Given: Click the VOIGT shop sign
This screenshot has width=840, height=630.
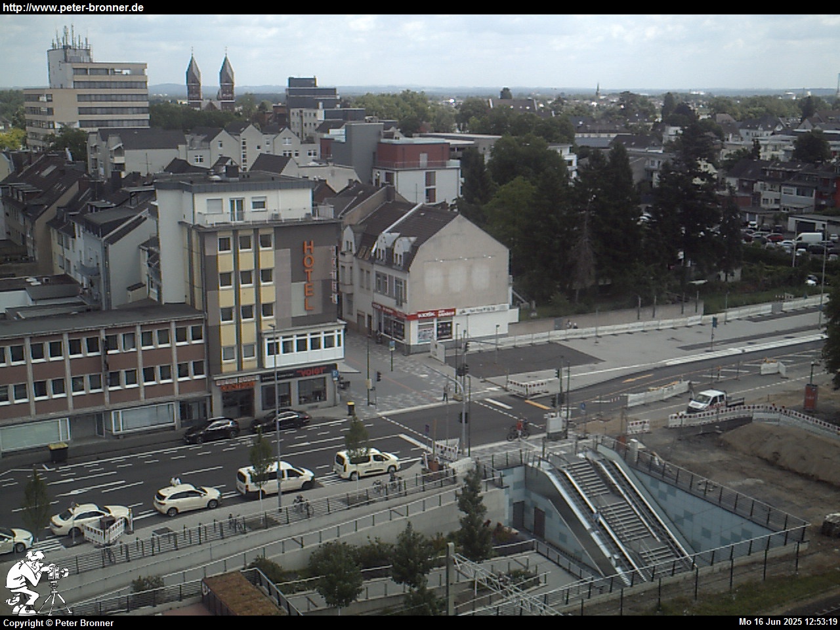Looking at the screenshot, I should (312, 372).
